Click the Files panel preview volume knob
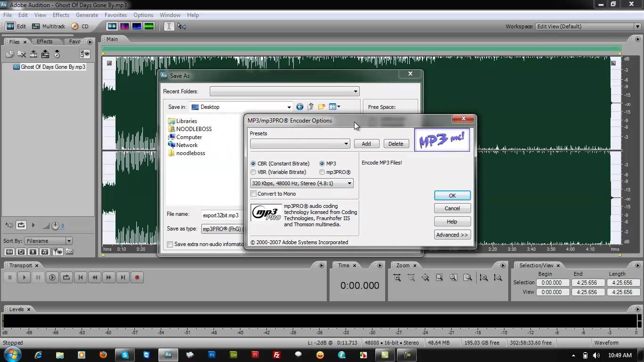This screenshot has width=644, height=362. [55, 226]
